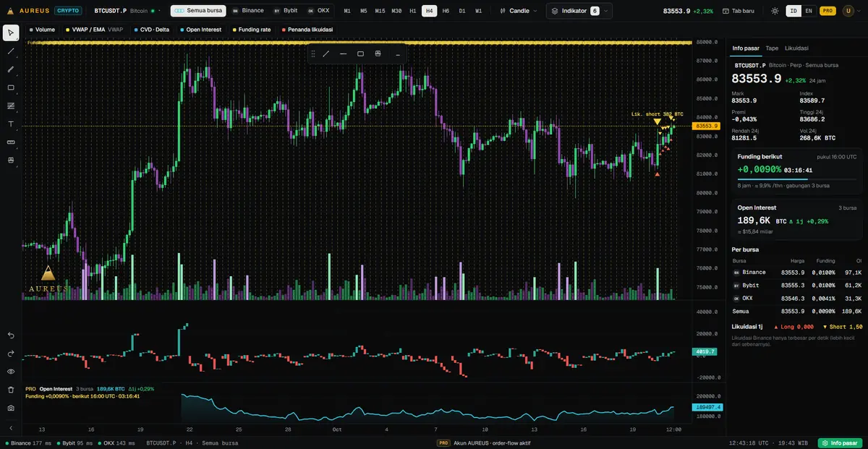Select the rectangle tool in left sidebar
The height and width of the screenshot is (449, 868).
[11, 87]
